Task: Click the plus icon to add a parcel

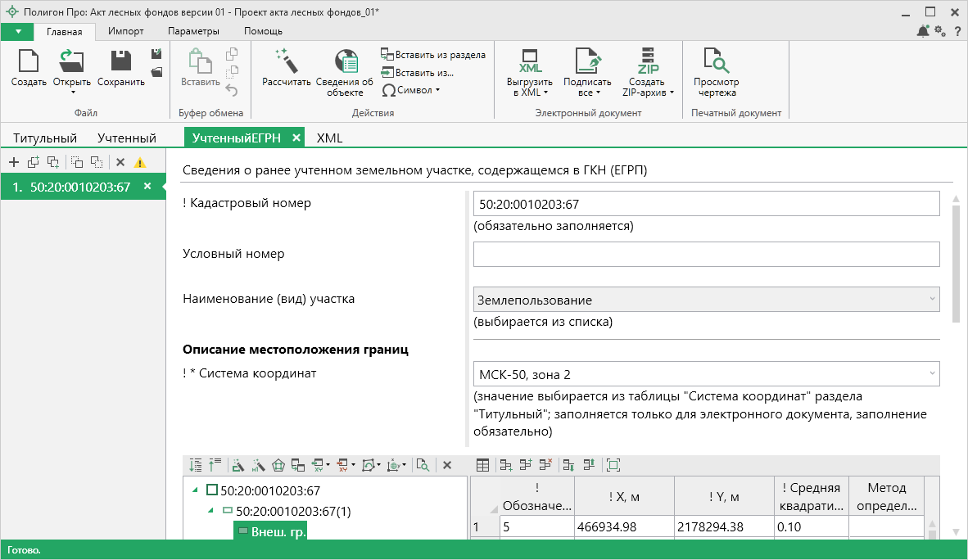Action: point(14,162)
